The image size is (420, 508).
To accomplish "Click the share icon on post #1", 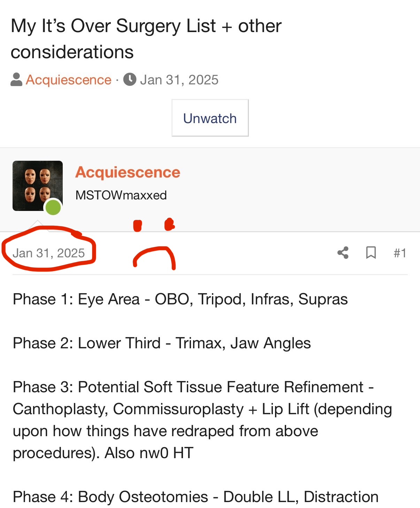I will [343, 253].
